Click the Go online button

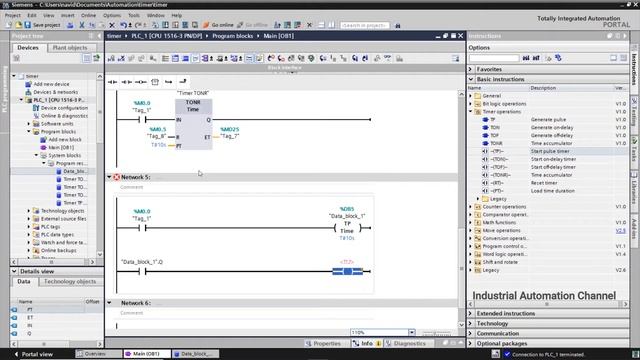[218, 25]
